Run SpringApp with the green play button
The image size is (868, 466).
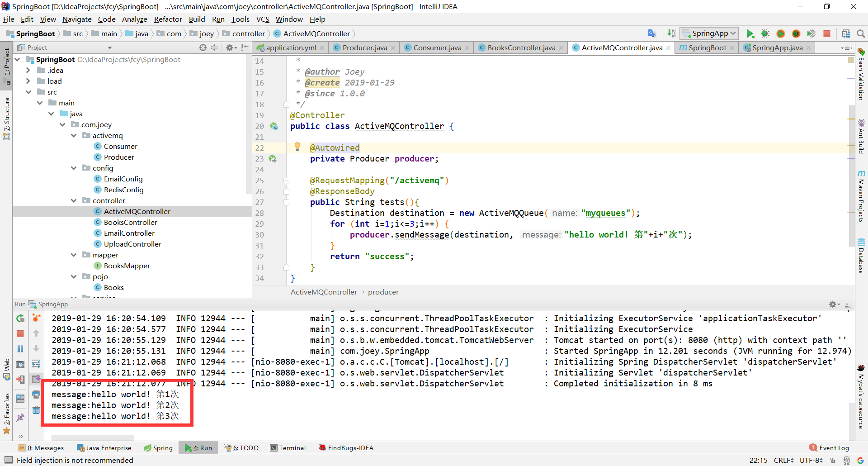coord(750,33)
